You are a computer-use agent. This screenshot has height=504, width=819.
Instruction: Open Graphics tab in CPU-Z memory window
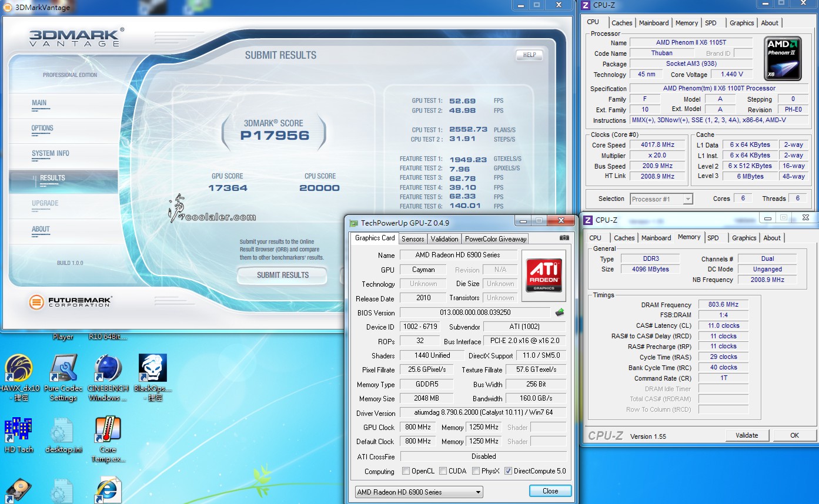click(744, 238)
